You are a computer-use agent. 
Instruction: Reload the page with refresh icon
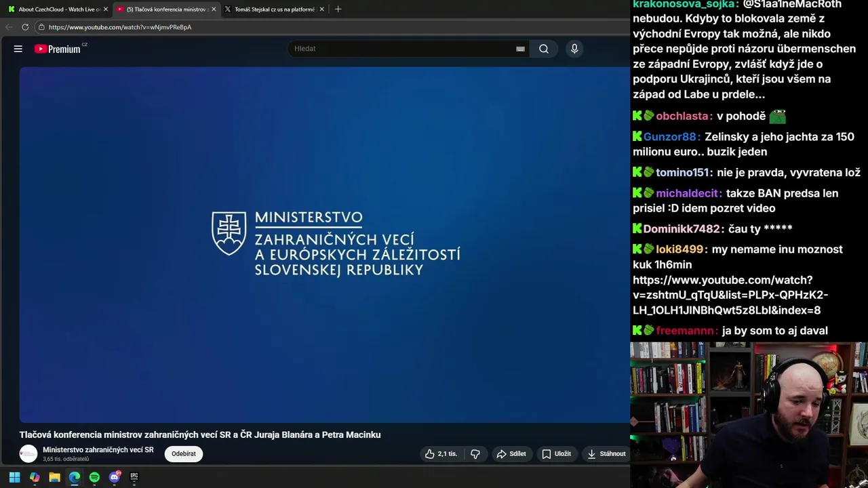[x=25, y=27]
